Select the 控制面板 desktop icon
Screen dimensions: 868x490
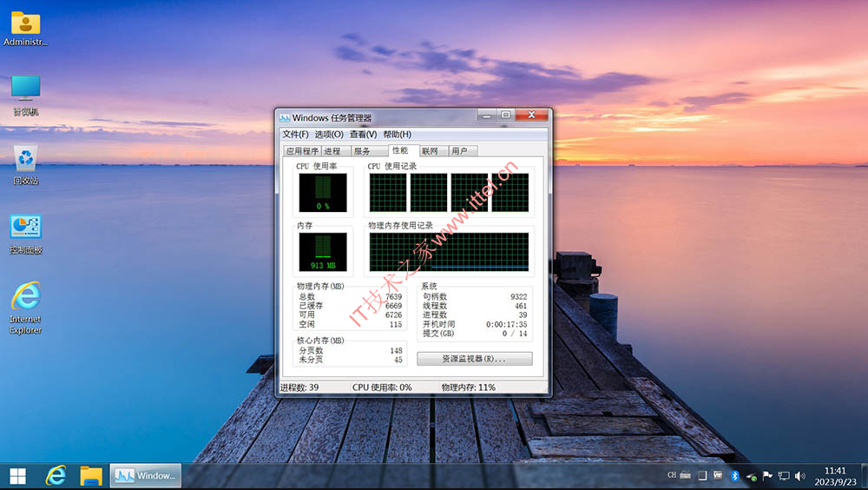pyautogui.click(x=25, y=235)
